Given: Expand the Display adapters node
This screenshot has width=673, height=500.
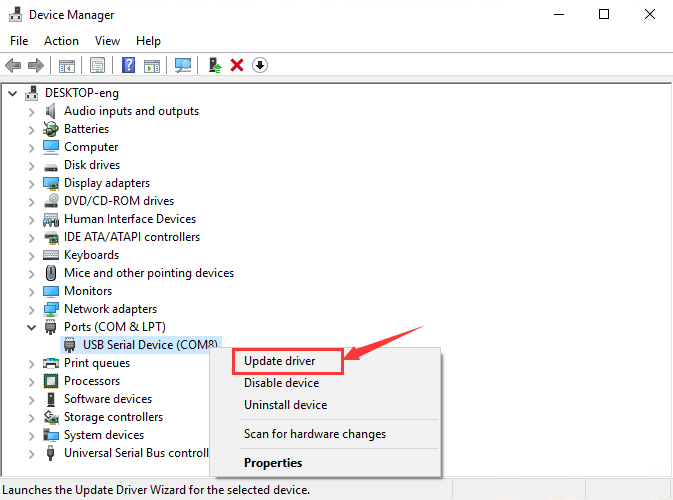Looking at the screenshot, I should tap(31, 183).
